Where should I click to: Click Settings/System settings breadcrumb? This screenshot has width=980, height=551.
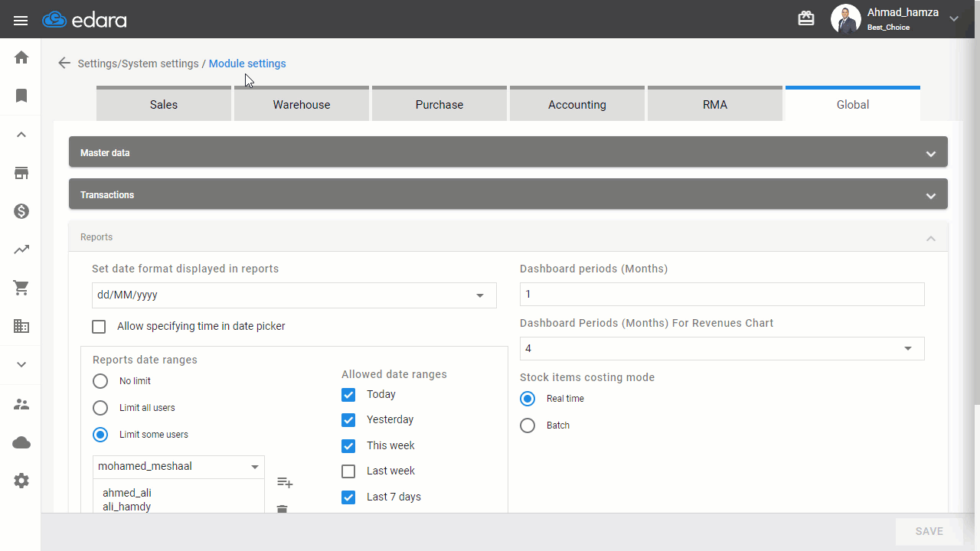pos(138,64)
